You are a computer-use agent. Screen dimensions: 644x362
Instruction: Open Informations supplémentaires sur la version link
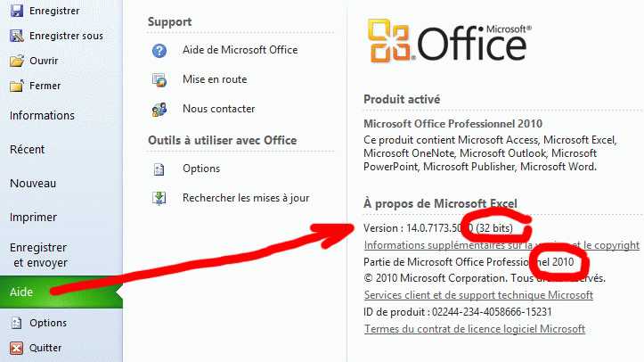point(445,245)
